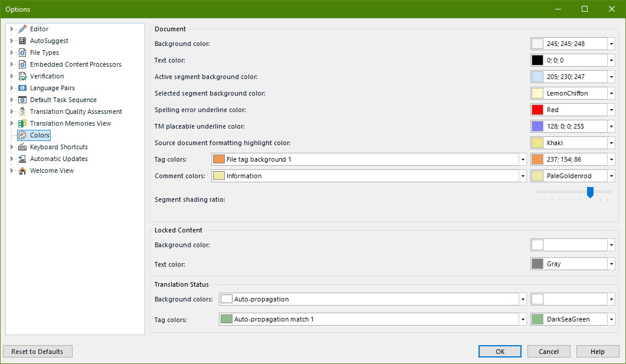
Task: Maximize the Options window
Action: point(585,9)
